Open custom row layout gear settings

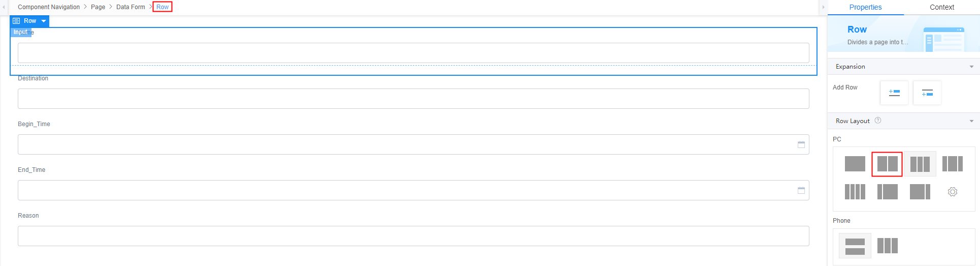pyautogui.click(x=953, y=192)
